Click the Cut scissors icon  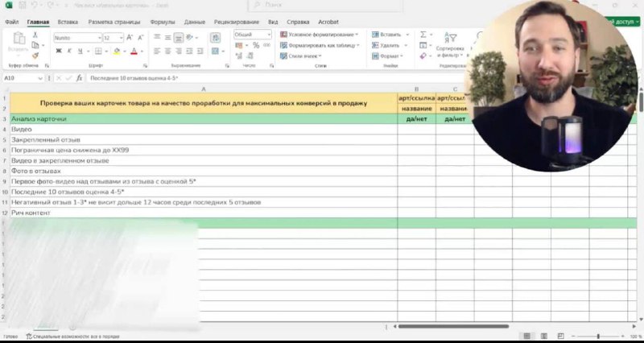(x=35, y=35)
